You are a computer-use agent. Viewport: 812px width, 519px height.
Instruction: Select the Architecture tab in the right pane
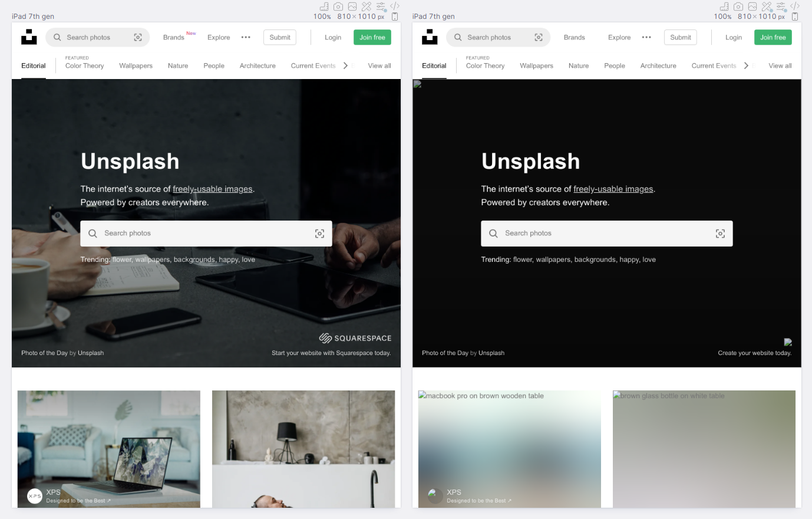(x=658, y=65)
